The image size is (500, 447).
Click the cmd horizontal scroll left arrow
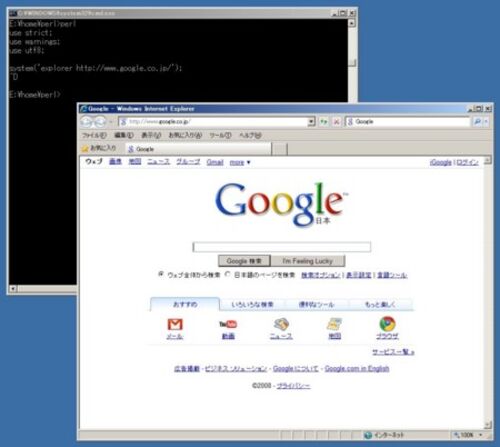[13, 288]
